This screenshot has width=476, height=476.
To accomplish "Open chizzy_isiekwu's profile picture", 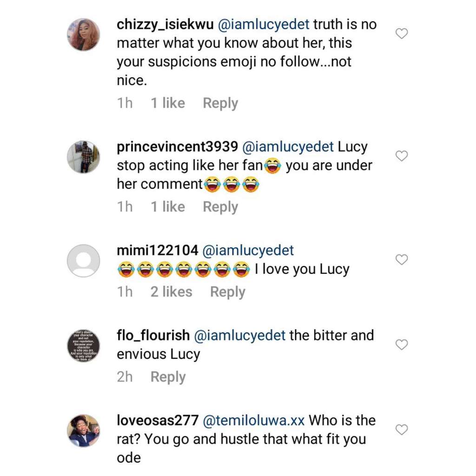I will pyautogui.click(x=84, y=34).
